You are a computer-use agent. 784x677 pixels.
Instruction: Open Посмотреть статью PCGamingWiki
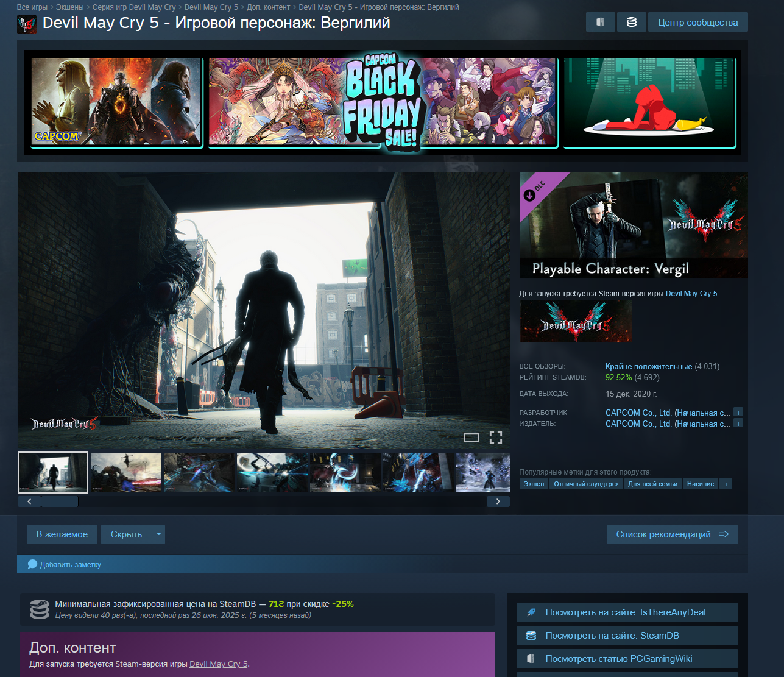(627, 659)
